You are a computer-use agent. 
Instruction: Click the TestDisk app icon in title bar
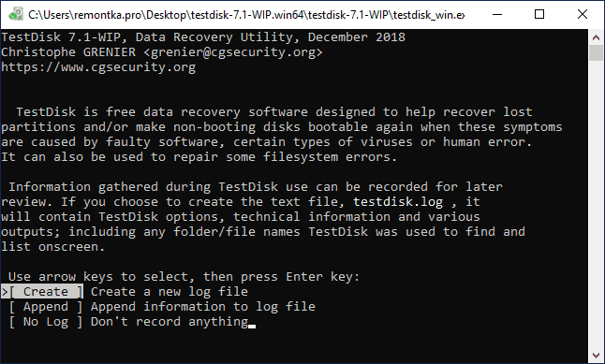point(16,14)
